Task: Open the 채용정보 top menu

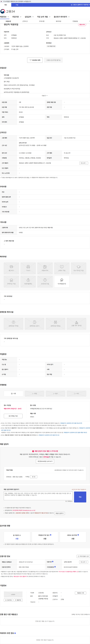Action: pos(4,17)
